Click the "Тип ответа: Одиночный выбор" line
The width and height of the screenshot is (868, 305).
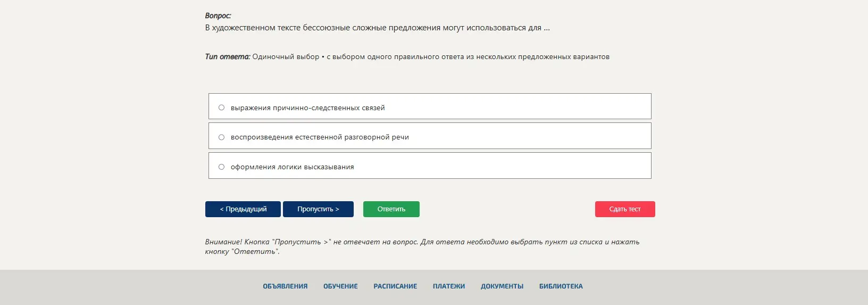[x=407, y=56]
